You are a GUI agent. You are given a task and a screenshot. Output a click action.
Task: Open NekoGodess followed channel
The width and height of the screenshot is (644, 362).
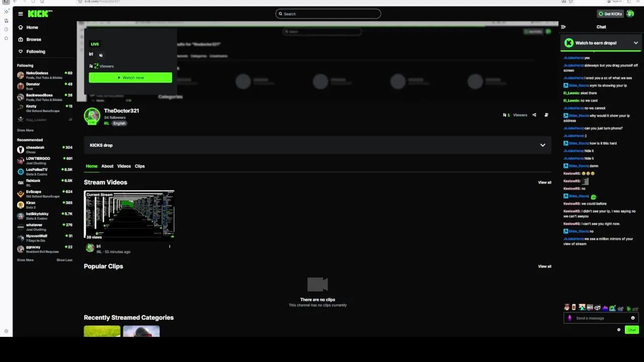click(45, 75)
